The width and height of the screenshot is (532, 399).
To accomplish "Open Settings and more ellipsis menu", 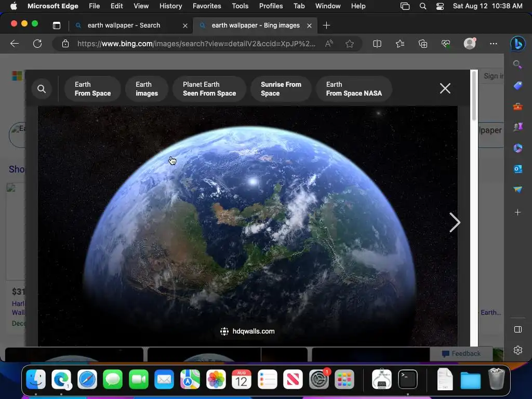I will pyautogui.click(x=494, y=44).
